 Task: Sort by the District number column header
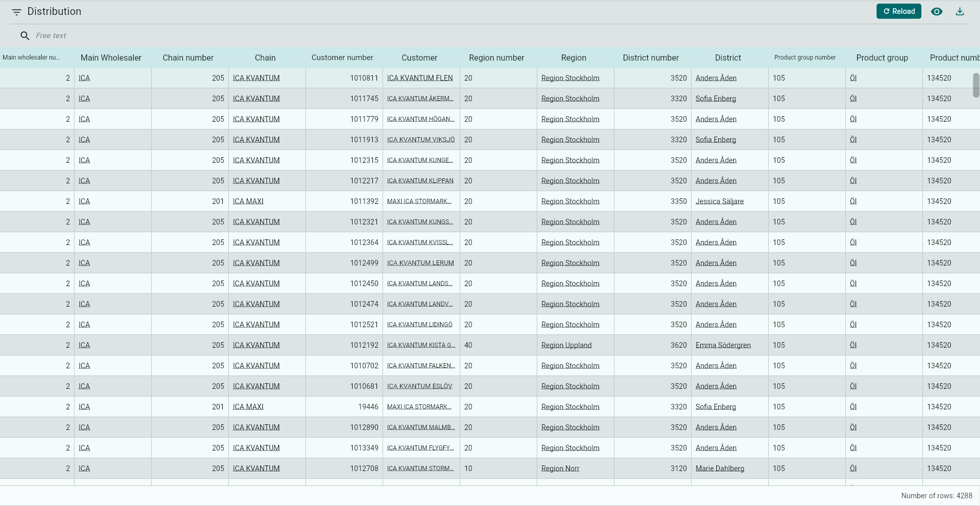coord(651,58)
